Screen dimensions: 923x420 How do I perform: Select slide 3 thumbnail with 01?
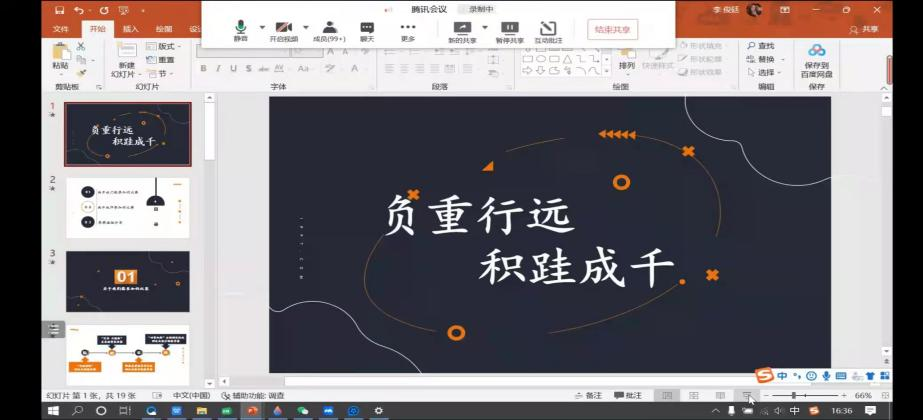click(127, 280)
